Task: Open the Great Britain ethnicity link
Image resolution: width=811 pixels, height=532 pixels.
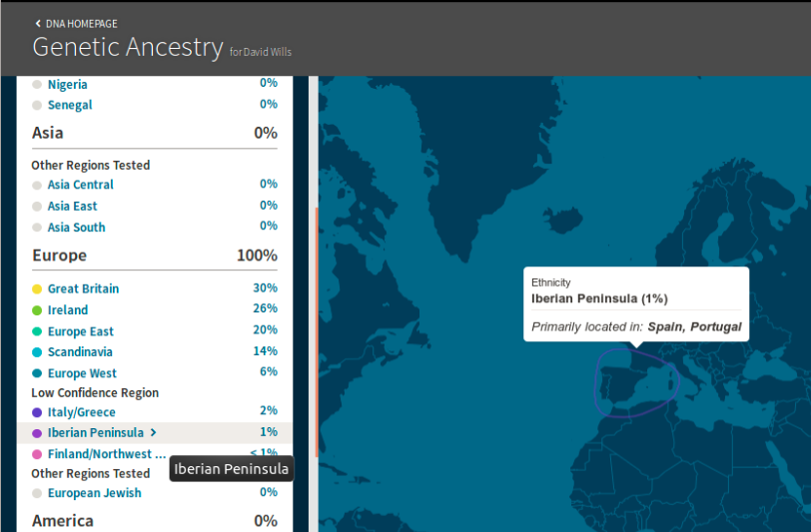Action: point(83,289)
